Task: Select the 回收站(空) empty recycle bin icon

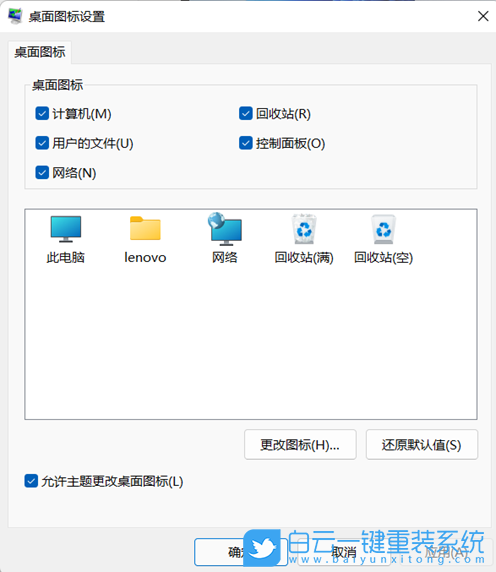Action: coord(383,229)
